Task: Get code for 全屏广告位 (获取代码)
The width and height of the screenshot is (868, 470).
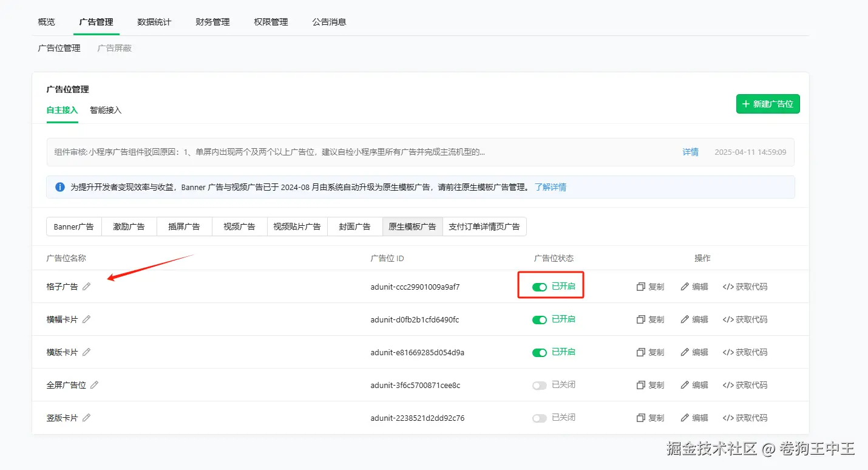Action: pyautogui.click(x=745, y=385)
